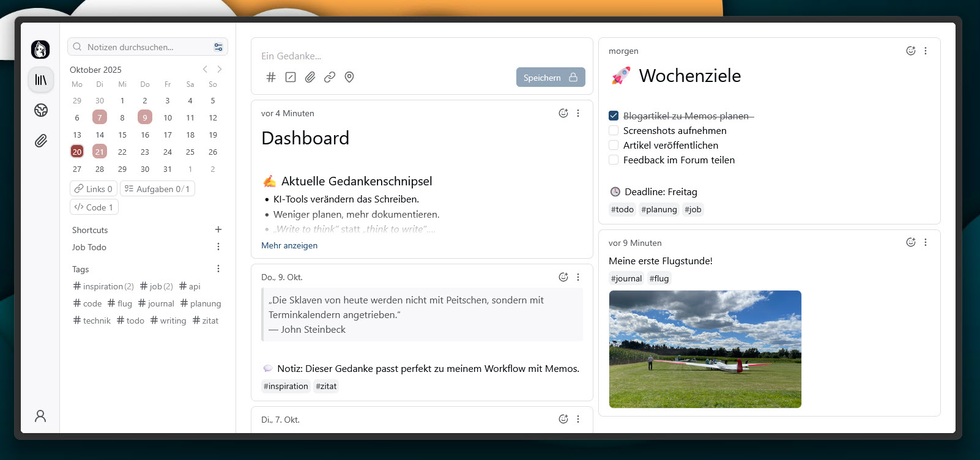Add reaction to the Dashboard memo
The height and width of the screenshot is (460, 980).
coord(563,113)
